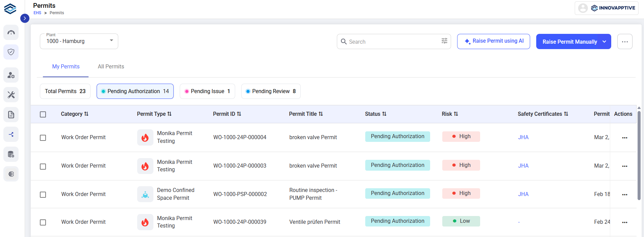This screenshot has height=237, width=644.
Task: Check the box for permit WO-1000-24P-000004
Action: (x=43, y=138)
